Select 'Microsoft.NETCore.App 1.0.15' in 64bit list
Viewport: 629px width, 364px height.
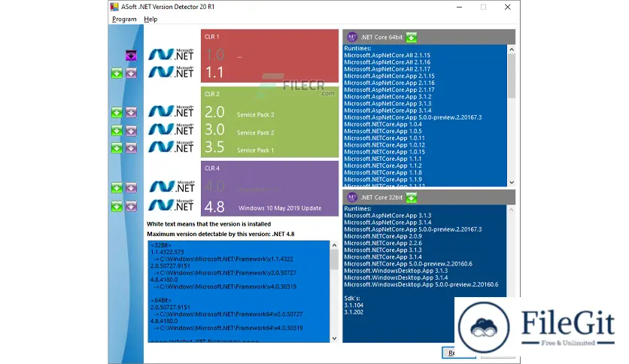click(x=384, y=152)
